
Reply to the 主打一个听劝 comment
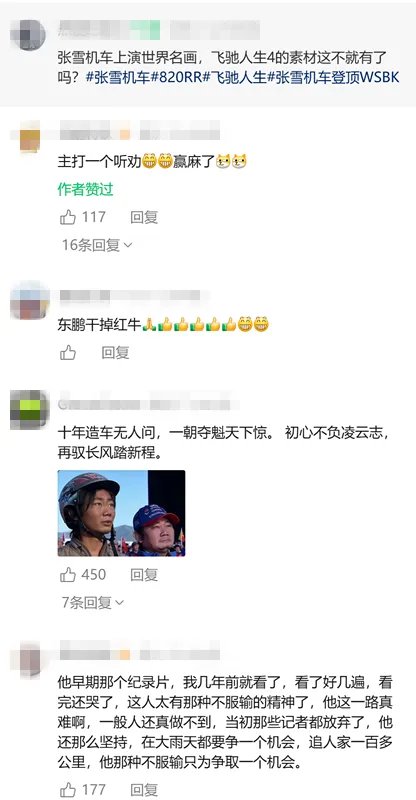[144, 217]
